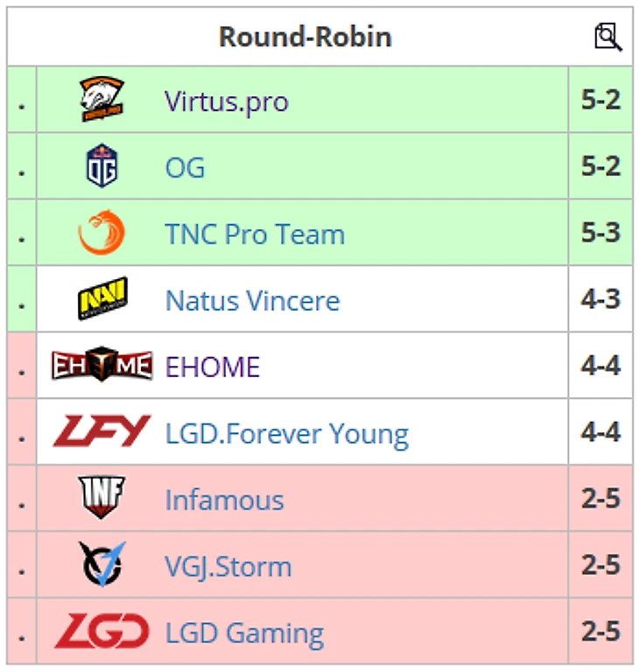This screenshot has height=672, width=639.
Task: Follow the TNC Pro Team link
Action: click(255, 234)
